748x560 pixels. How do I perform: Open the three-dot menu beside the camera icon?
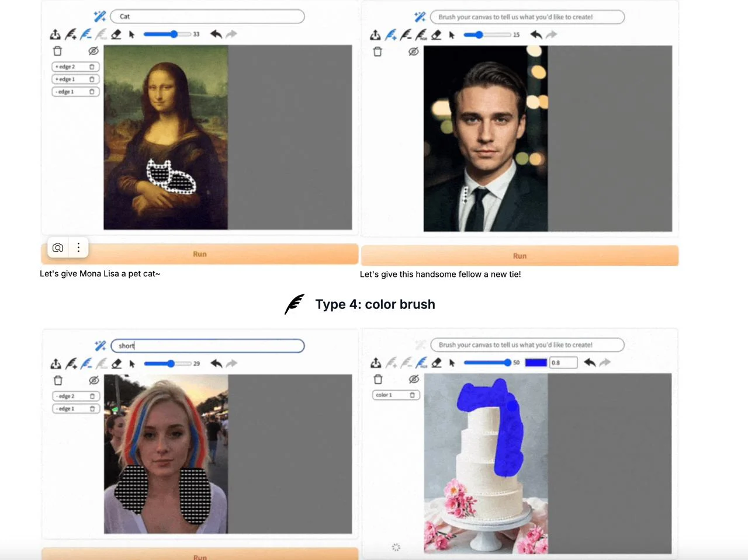click(x=78, y=248)
